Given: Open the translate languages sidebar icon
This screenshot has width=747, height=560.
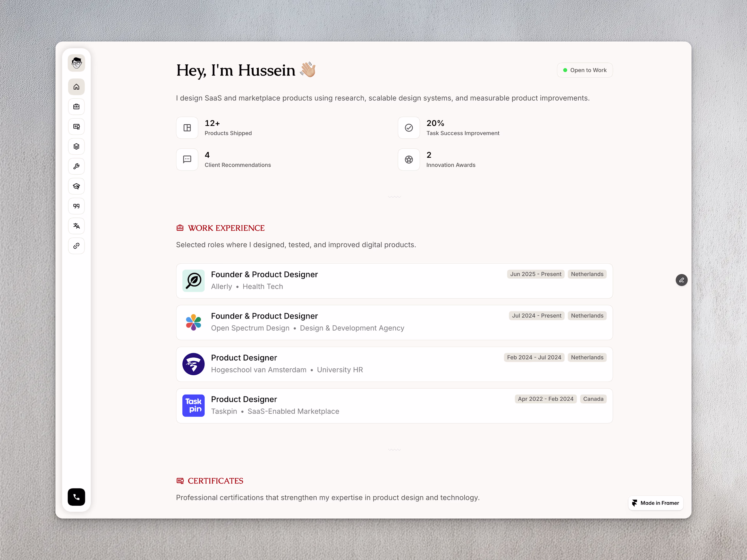Looking at the screenshot, I should [76, 226].
